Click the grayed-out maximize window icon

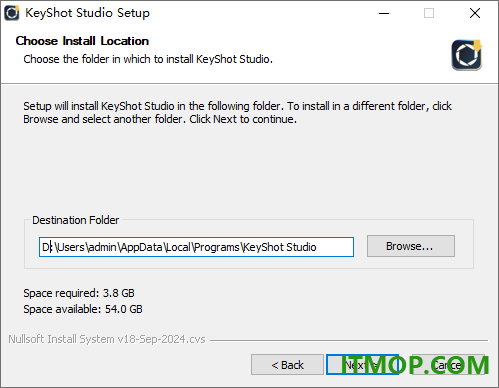pos(429,13)
